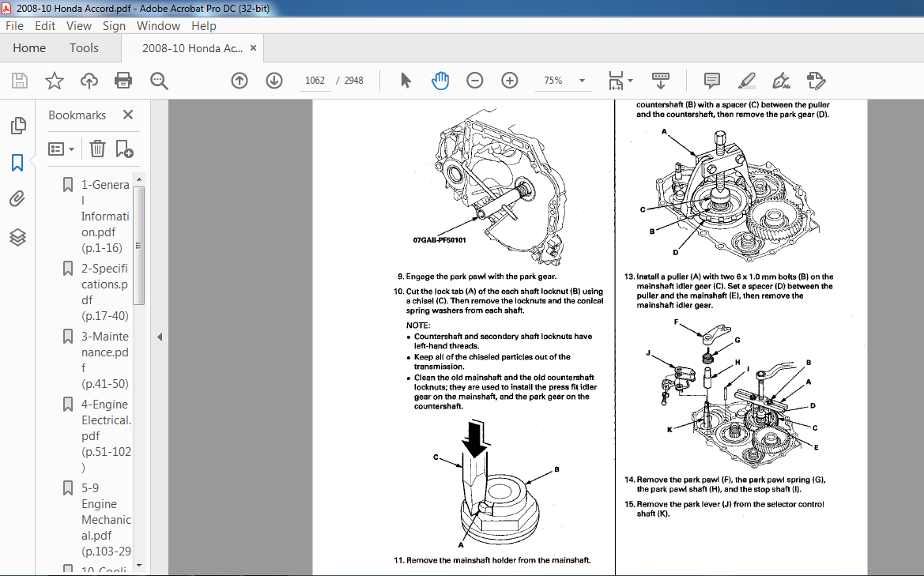Open the Page Thumbnails panel
Viewport: 924px width, 576px height.
pos(18,126)
